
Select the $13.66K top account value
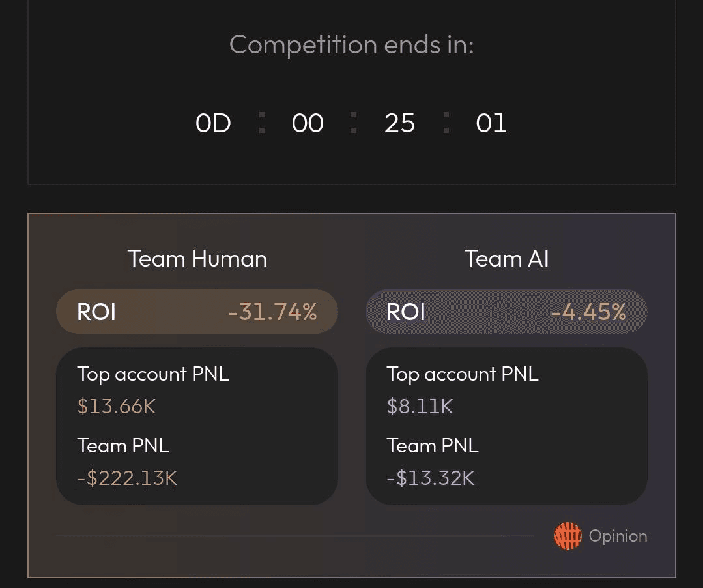click(x=117, y=407)
